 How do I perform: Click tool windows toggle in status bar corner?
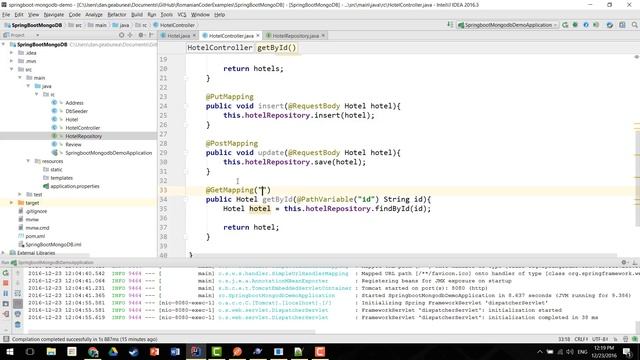click(x=6, y=339)
